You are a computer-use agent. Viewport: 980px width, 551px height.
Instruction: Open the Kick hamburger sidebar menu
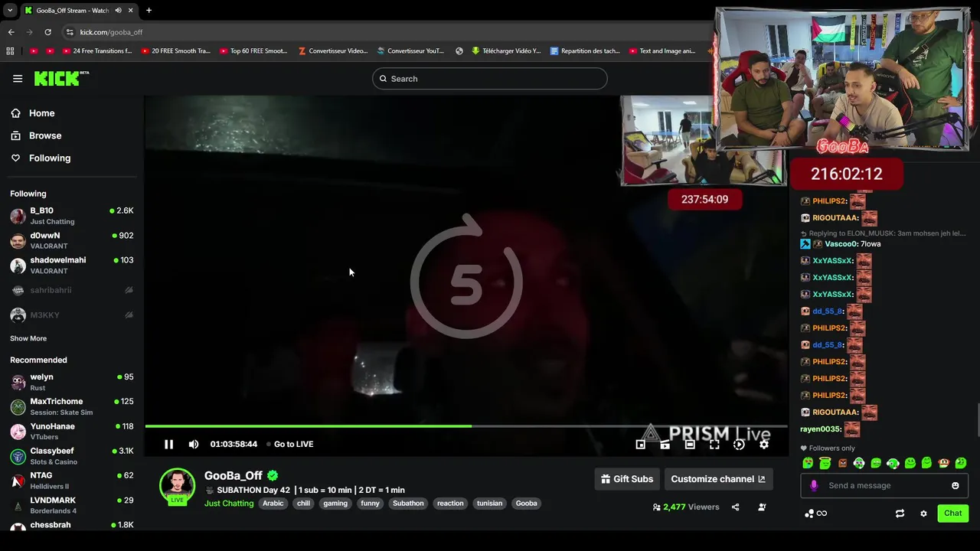pos(18,78)
